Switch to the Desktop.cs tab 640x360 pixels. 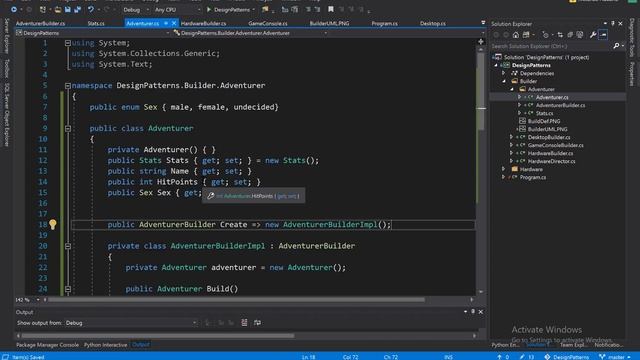click(433, 23)
